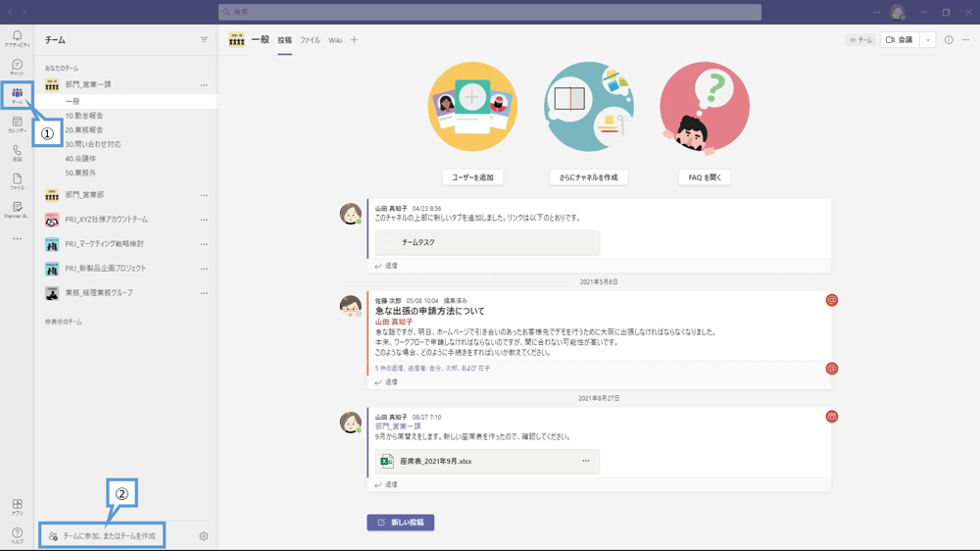Click the teams list filter icon
Screen dimensions: 980x551
pyautogui.click(x=204, y=40)
